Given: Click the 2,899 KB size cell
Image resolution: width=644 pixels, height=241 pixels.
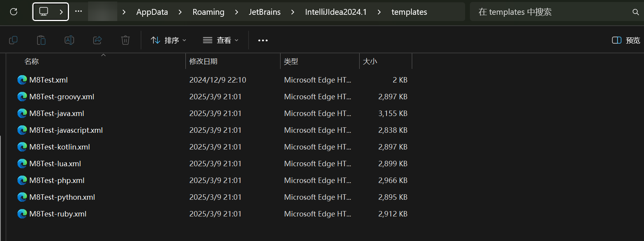Looking at the screenshot, I should pos(393,164).
